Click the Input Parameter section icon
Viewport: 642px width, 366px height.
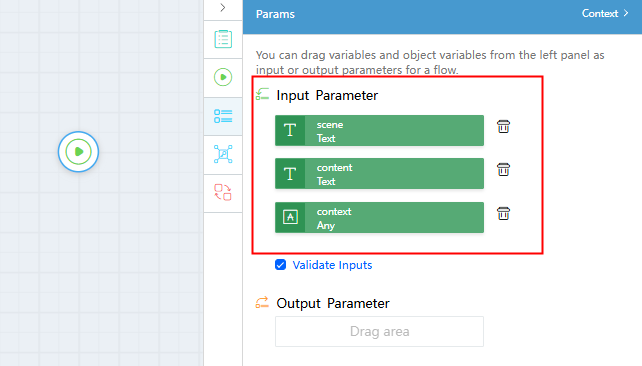pyautogui.click(x=262, y=95)
